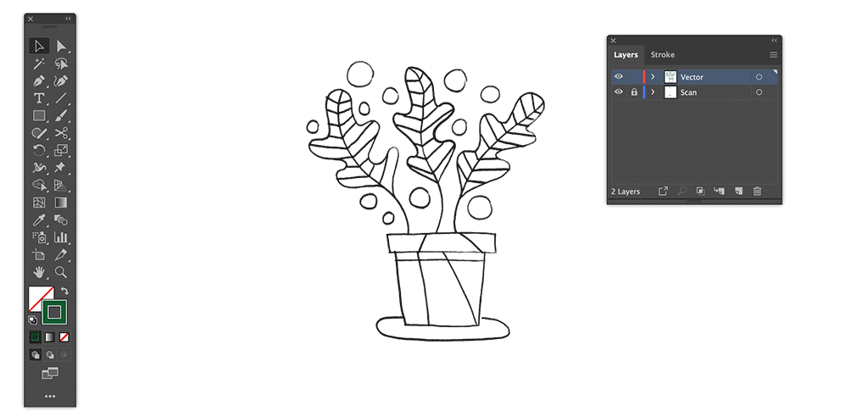Select the Scale tool
Viewport: 868px width, 417px height.
click(x=61, y=150)
